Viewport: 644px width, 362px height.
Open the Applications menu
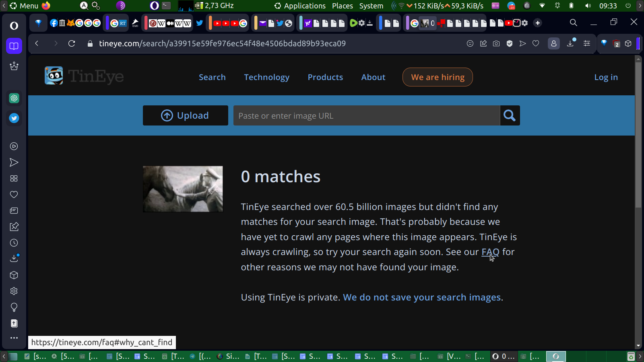coord(300,6)
